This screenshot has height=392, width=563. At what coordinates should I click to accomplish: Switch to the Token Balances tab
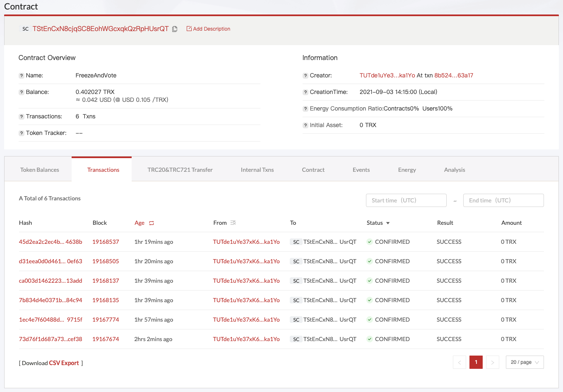point(39,169)
